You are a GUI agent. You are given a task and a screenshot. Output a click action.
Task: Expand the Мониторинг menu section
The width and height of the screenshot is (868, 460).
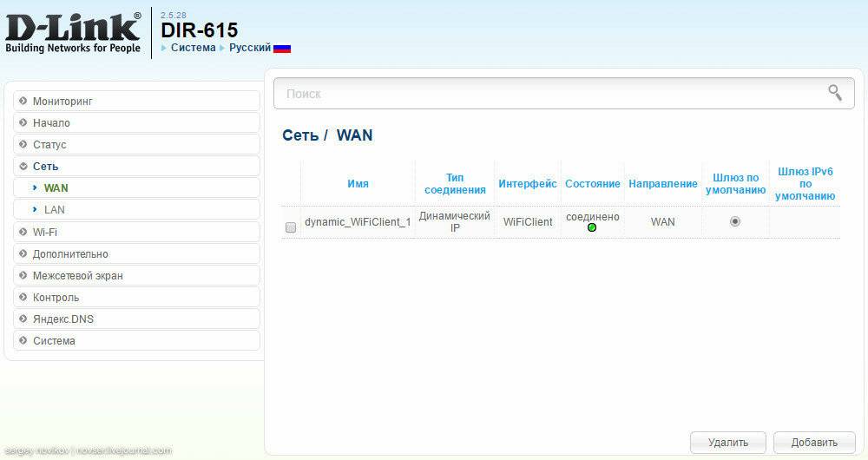point(136,102)
